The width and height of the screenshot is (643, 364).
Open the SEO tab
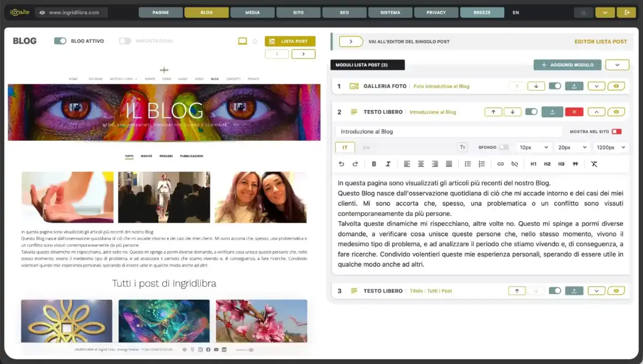[344, 12]
